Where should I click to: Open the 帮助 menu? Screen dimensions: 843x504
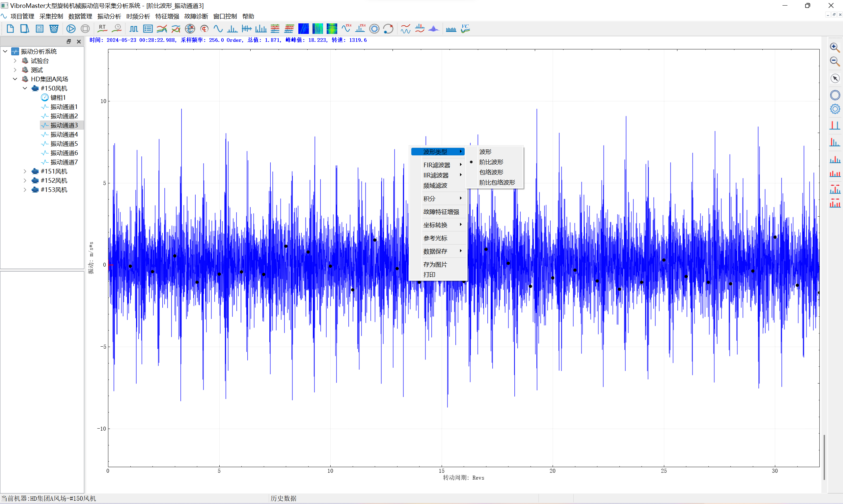coord(248,16)
